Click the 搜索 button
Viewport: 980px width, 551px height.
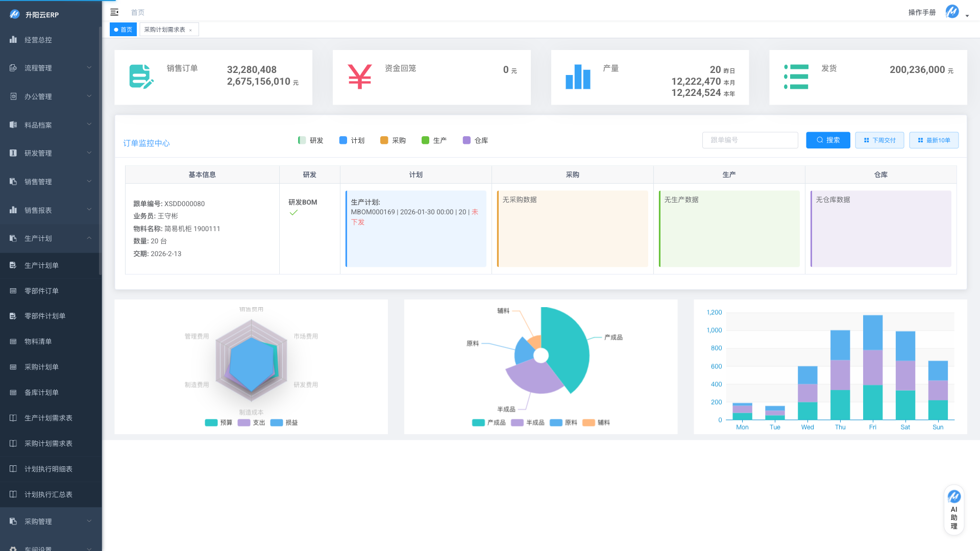pos(827,140)
